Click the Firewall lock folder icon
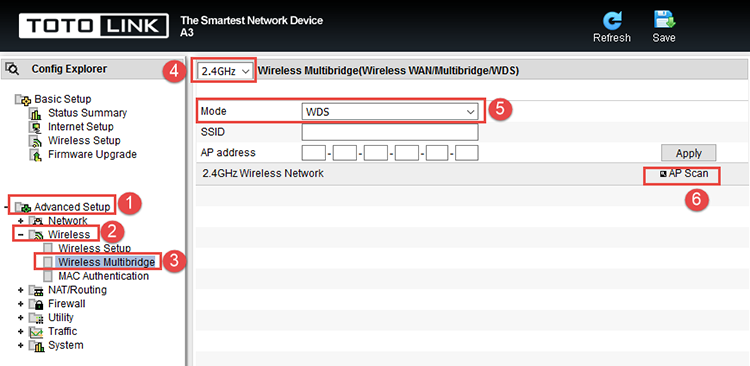This screenshot has width=750, height=366. [36, 304]
